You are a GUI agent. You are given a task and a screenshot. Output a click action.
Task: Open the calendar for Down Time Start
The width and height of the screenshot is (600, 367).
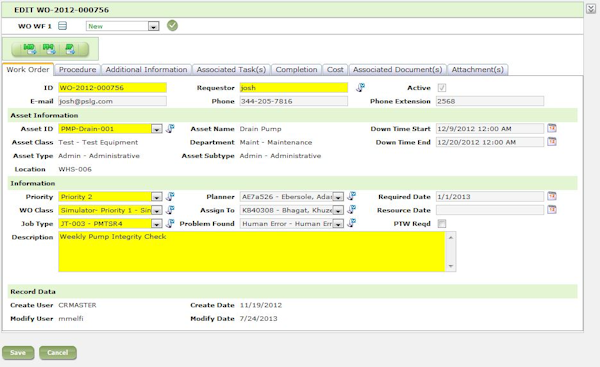[x=552, y=128]
